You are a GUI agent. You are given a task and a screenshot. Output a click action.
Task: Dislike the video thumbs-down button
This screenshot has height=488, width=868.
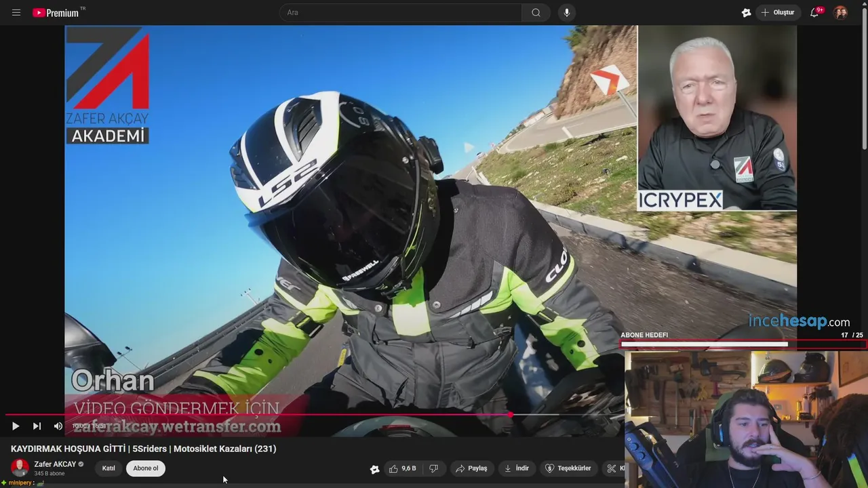(434, 468)
